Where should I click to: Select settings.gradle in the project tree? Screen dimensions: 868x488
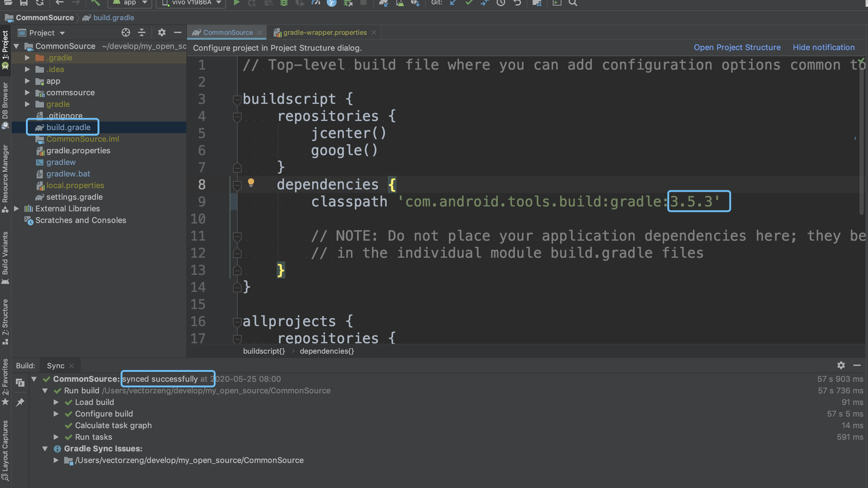coord(75,197)
